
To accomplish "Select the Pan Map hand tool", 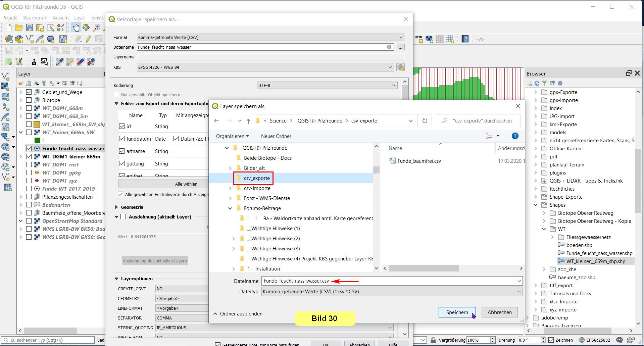I will pyautogui.click(x=76, y=28).
